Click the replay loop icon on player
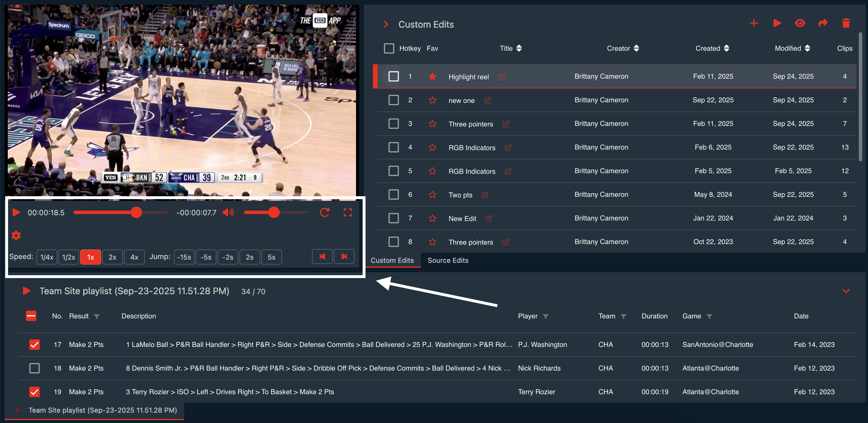868x423 pixels. (x=324, y=213)
